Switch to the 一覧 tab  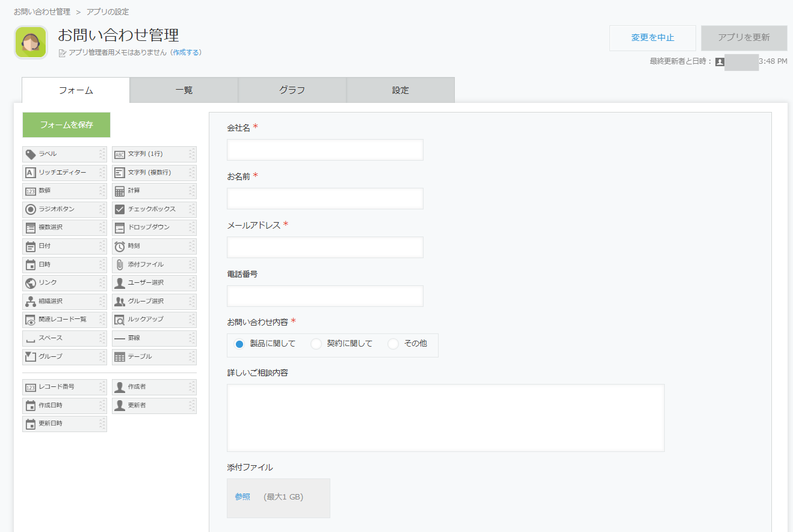184,90
